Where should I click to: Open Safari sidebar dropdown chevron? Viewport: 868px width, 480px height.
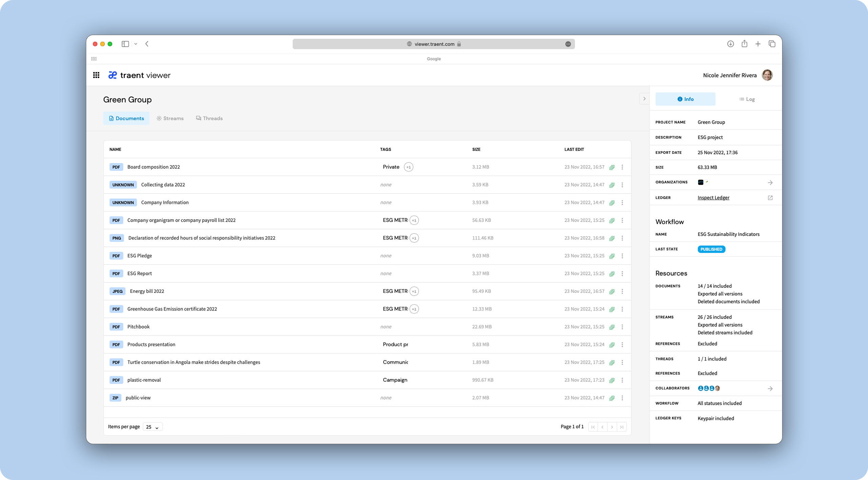136,44
